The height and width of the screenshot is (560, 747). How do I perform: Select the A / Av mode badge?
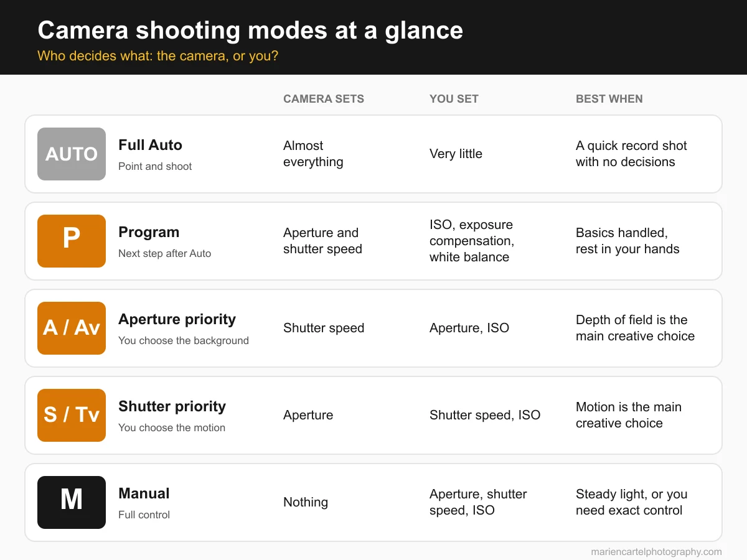(x=72, y=328)
